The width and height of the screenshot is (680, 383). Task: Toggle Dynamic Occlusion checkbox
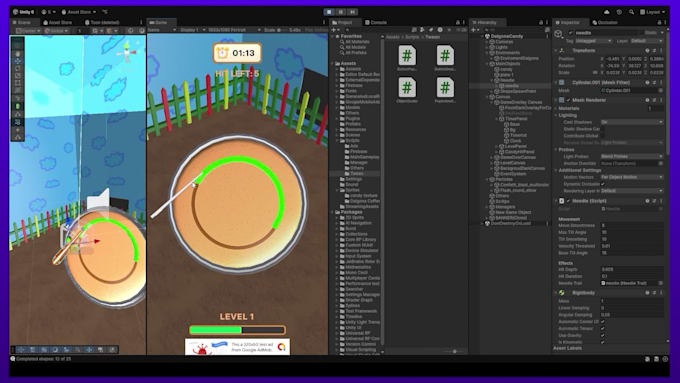(603, 184)
